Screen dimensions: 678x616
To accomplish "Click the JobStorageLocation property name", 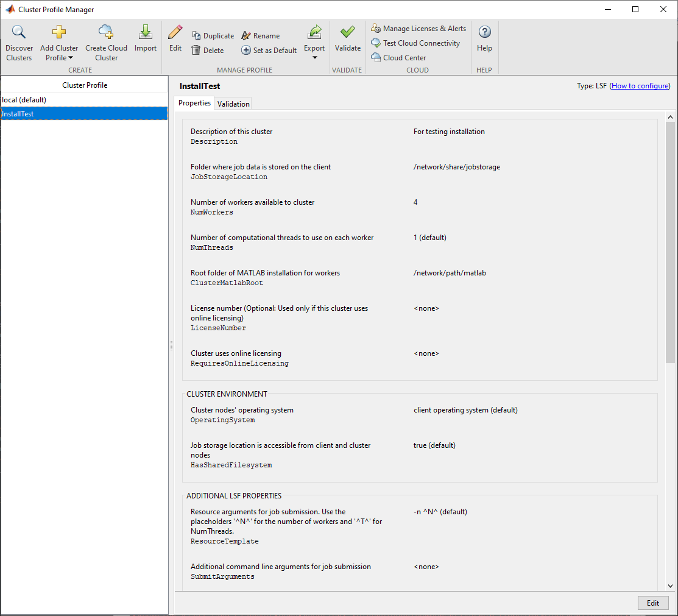I will tap(228, 177).
